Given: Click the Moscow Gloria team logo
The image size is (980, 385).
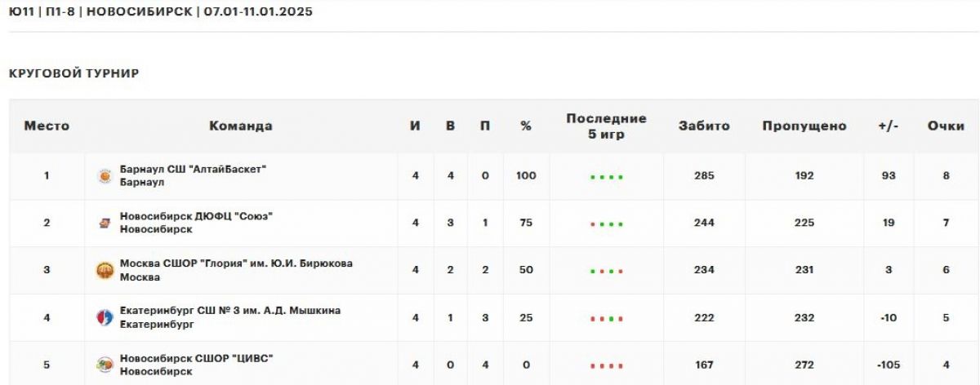Looking at the screenshot, I should click(105, 270).
